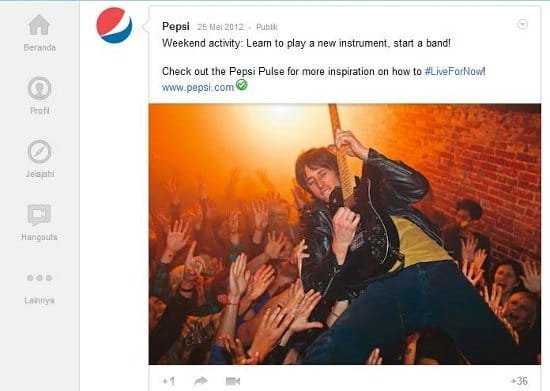Viewport: 550px width, 391px height.
Task: Share the post with the arrow icon
Action: pyautogui.click(x=201, y=381)
